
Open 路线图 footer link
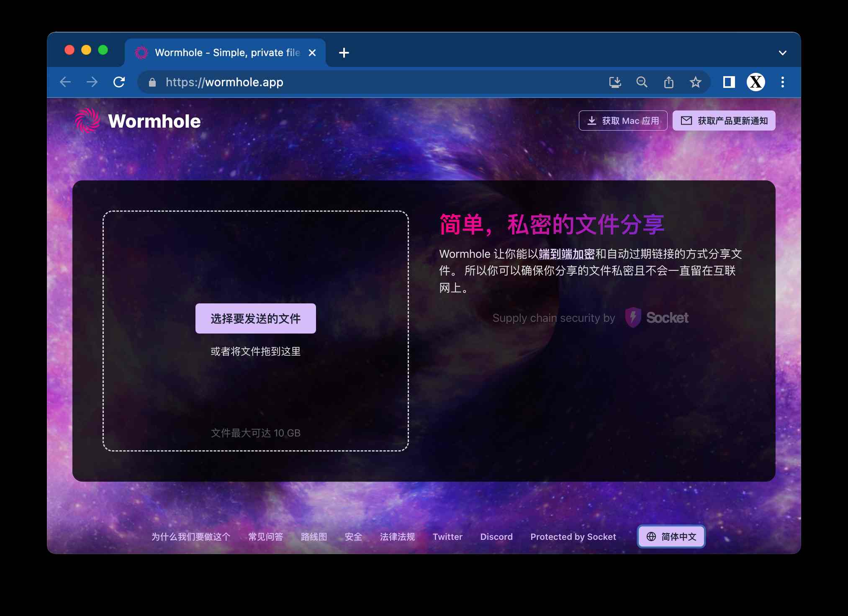[x=314, y=536]
